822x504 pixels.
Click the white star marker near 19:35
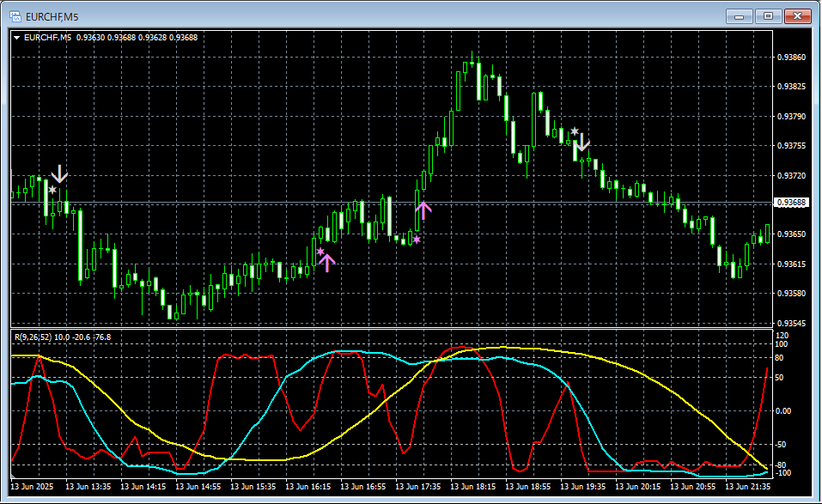pyautogui.click(x=575, y=131)
